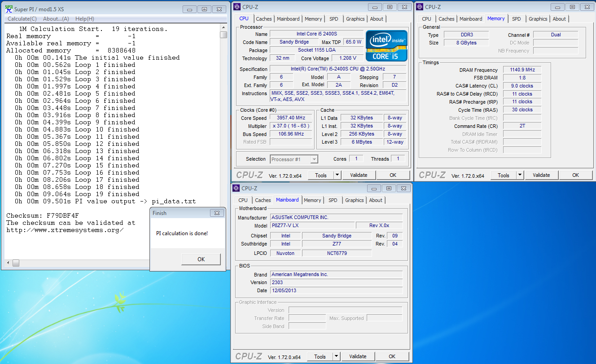Click the Multiplier x 37.0 field
The width and height of the screenshot is (596, 364).
(x=291, y=126)
